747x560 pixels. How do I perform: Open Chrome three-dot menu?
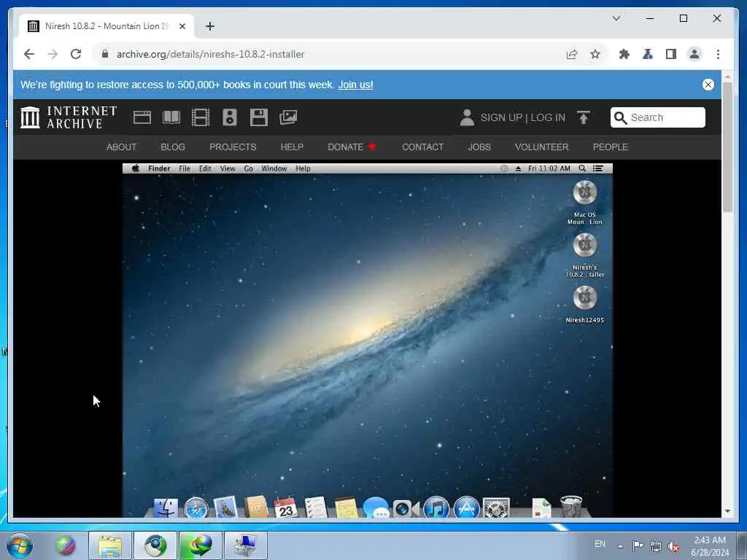(718, 54)
